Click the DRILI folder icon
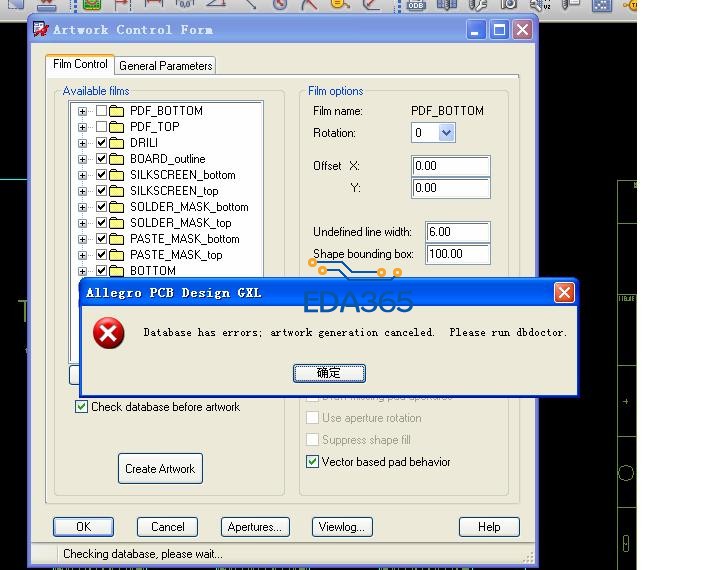Screen dimensions: 720x570 click(117, 143)
